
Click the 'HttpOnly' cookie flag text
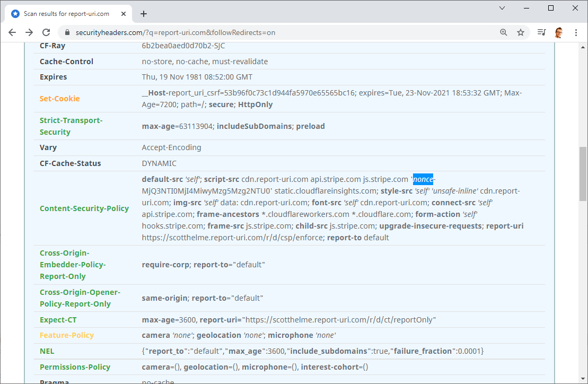(x=256, y=104)
